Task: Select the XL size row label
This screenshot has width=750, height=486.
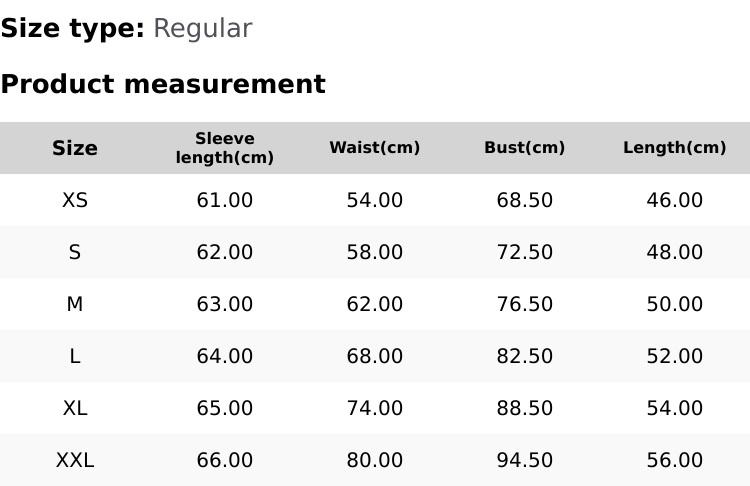Action: click(75, 408)
